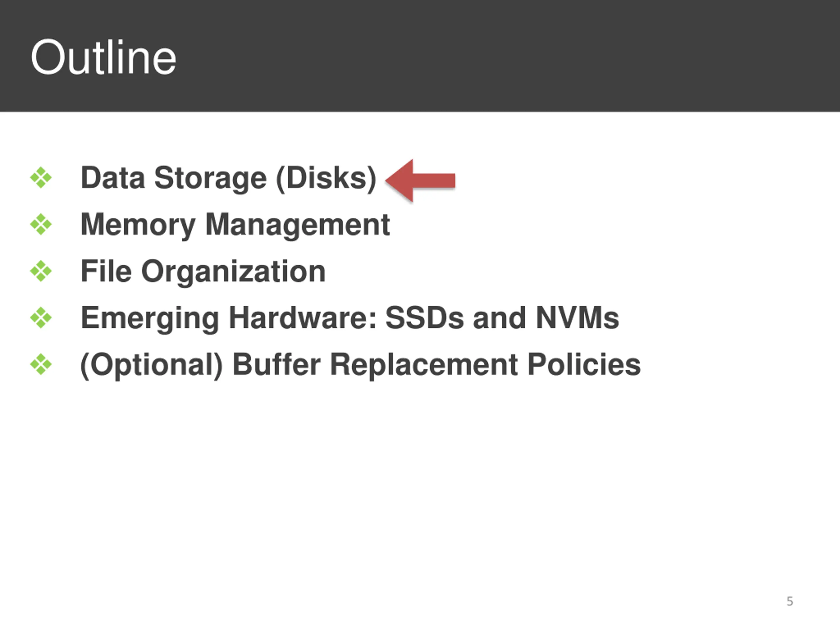Screen dimensions: 840x630
Task: Click the slide number 5
Action: pyautogui.click(x=789, y=601)
